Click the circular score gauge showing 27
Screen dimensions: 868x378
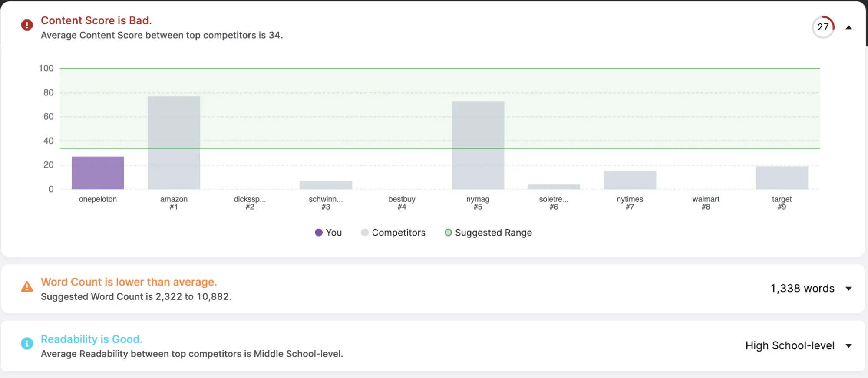(823, 27)
